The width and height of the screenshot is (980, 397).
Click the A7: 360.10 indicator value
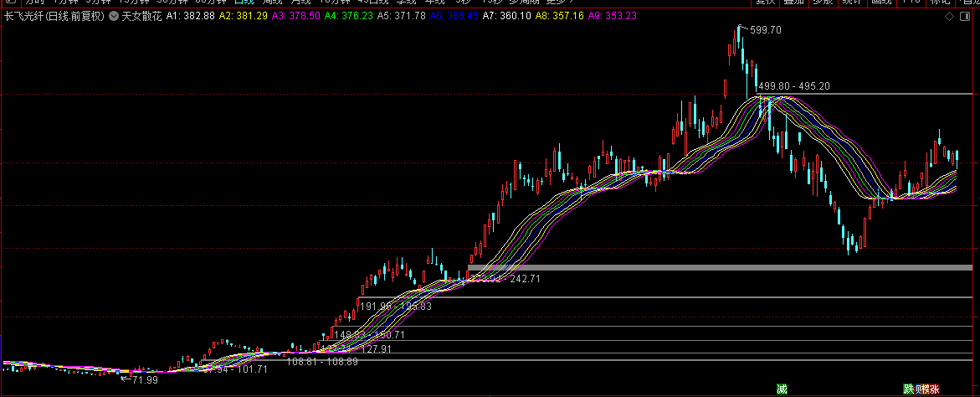[x=506, y=16]
